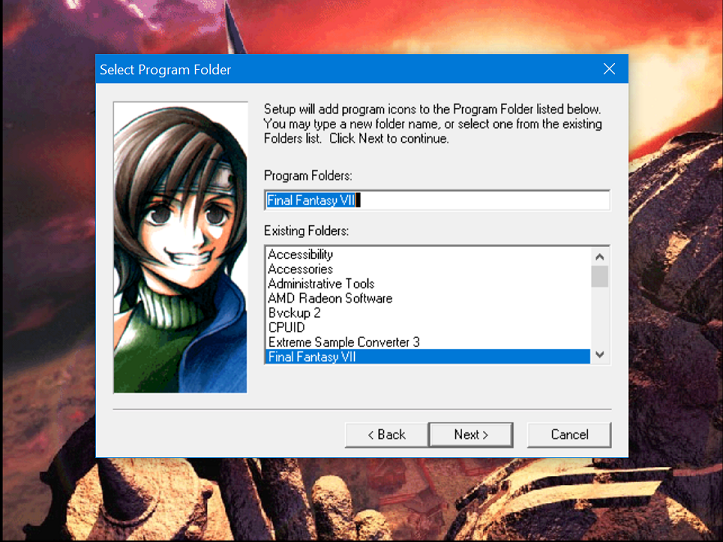Click the character portrait image
The height and width of the screenshot is (542, 723).
coord(180,247)
